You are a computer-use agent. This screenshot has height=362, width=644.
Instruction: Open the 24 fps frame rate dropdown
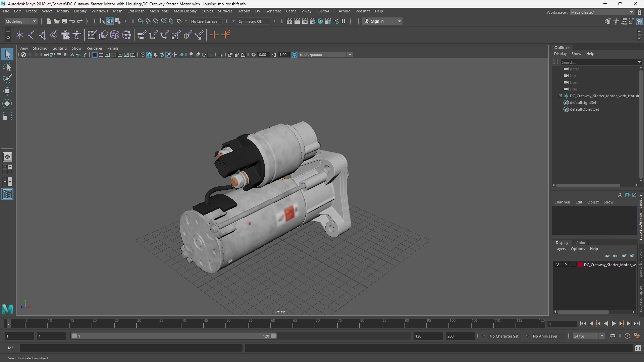click(x=589, y=336)
